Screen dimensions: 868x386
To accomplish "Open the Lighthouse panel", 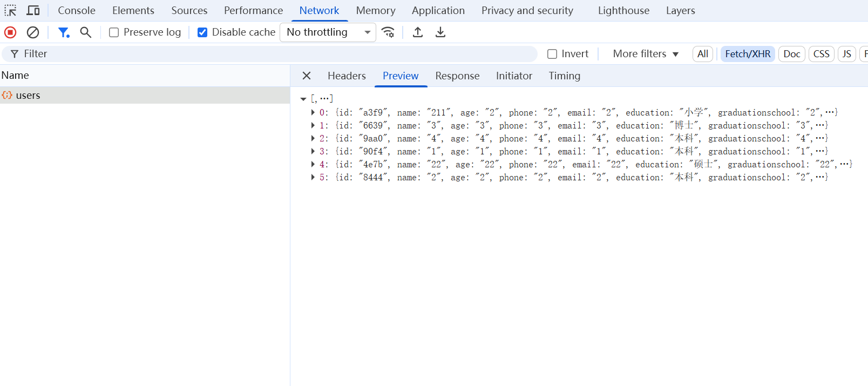I will (x=623, y=10).
